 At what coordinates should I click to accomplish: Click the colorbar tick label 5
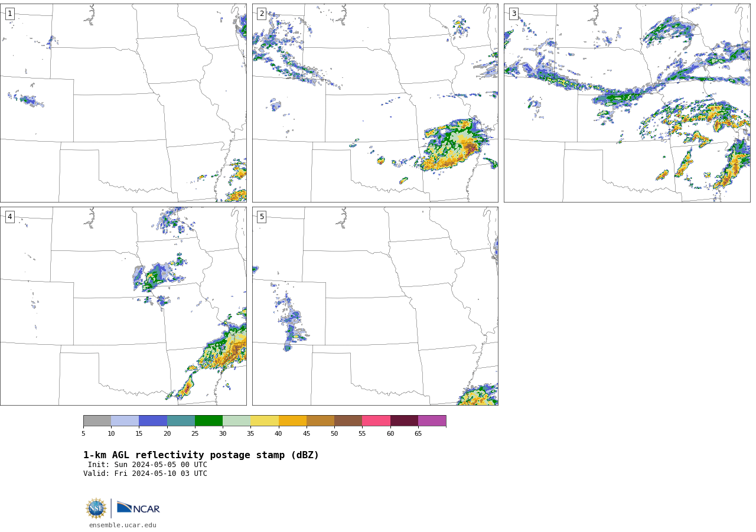click(x=83, y=434)
